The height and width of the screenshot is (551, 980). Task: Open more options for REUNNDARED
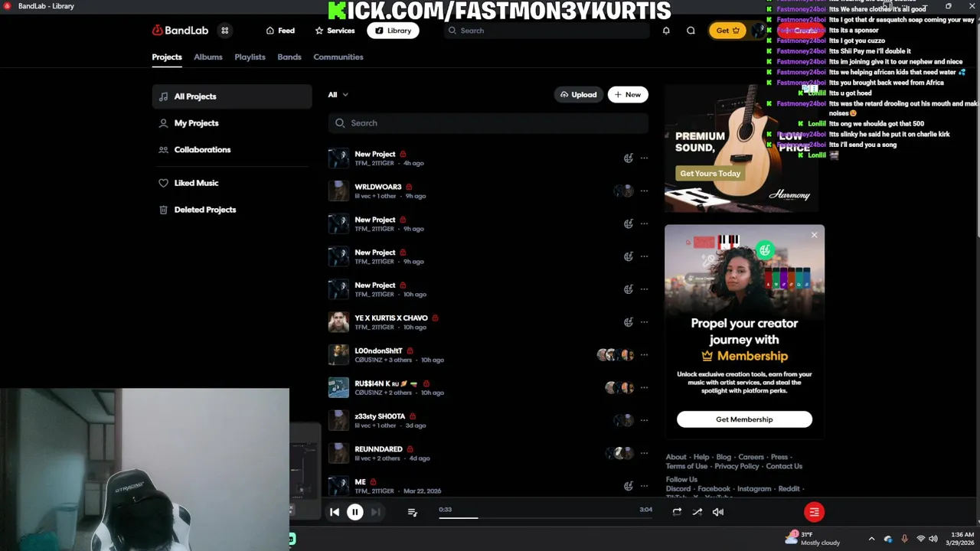[x=644, y=453]
